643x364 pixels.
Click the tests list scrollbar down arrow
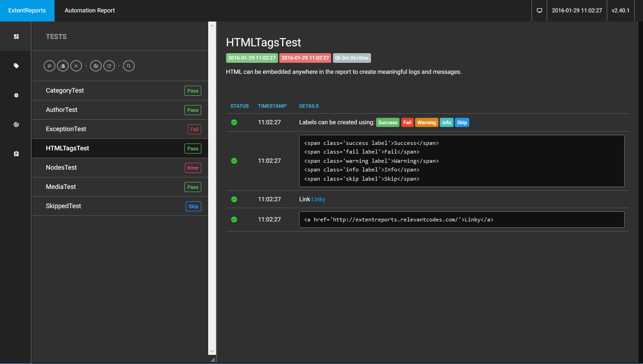pos(212,351)
